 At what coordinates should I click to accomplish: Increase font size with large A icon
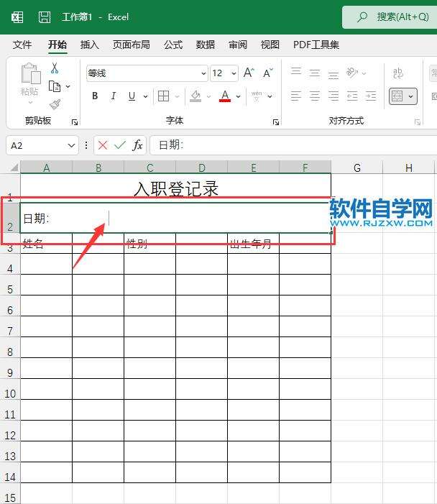click(x=249, y=73)
